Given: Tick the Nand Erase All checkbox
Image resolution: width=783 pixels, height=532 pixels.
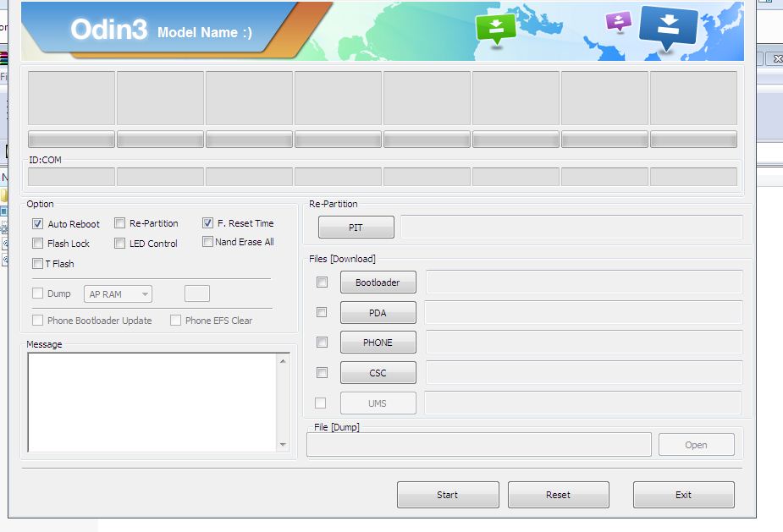Looking at the screenshot, I should coord(207,242).
